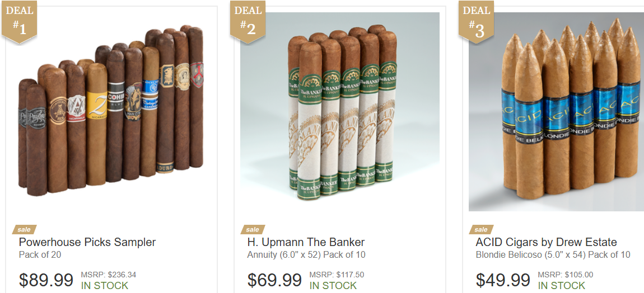The width and height of the screenshot is (644, 293).
Task: Click the sale tag above Powerhouse Picks Sampler
Action: pyautogui.click(x=24, y=229)
